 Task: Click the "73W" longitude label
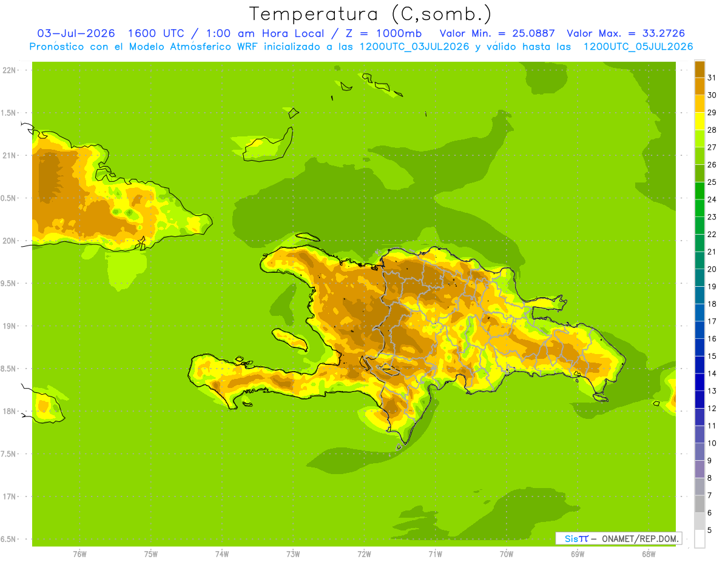coord(293,554)
